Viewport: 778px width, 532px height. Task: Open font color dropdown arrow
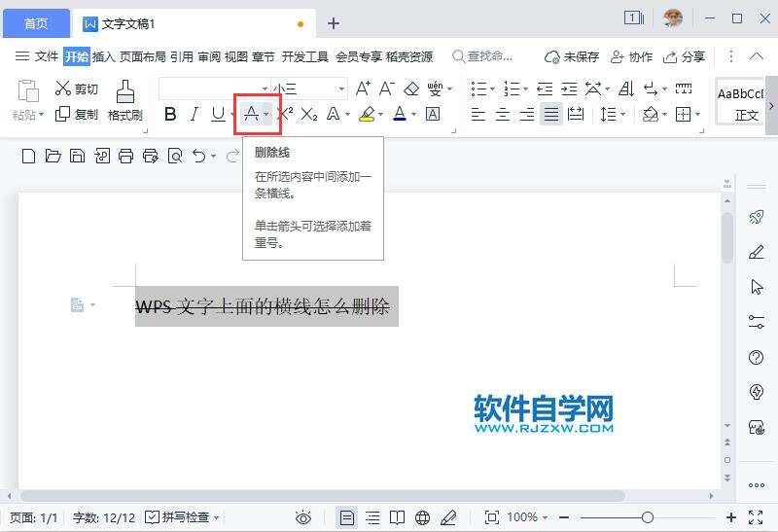(413, 115)
